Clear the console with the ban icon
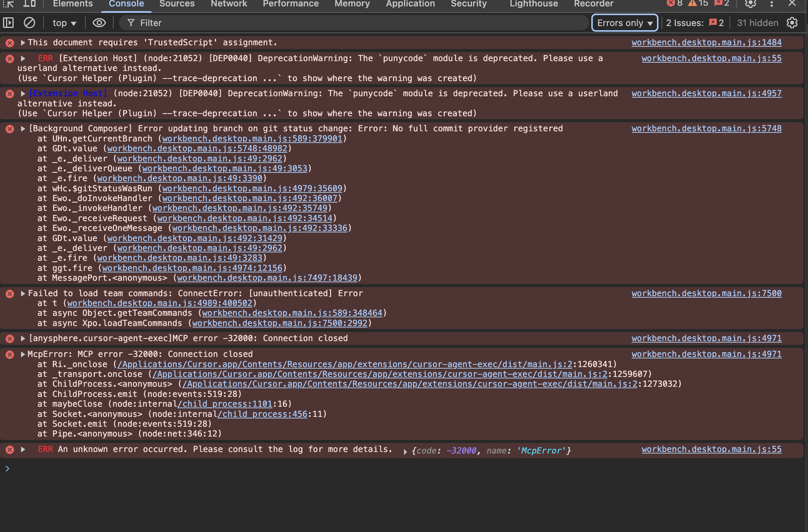Screen dimensions: 808x532 pyautogui.click(x=29, y=23)
